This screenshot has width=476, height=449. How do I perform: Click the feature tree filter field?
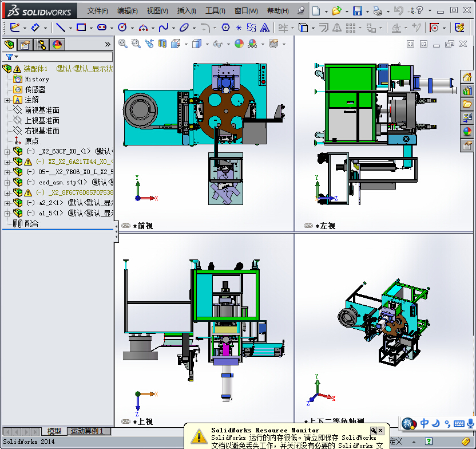[x=58, y=57]
